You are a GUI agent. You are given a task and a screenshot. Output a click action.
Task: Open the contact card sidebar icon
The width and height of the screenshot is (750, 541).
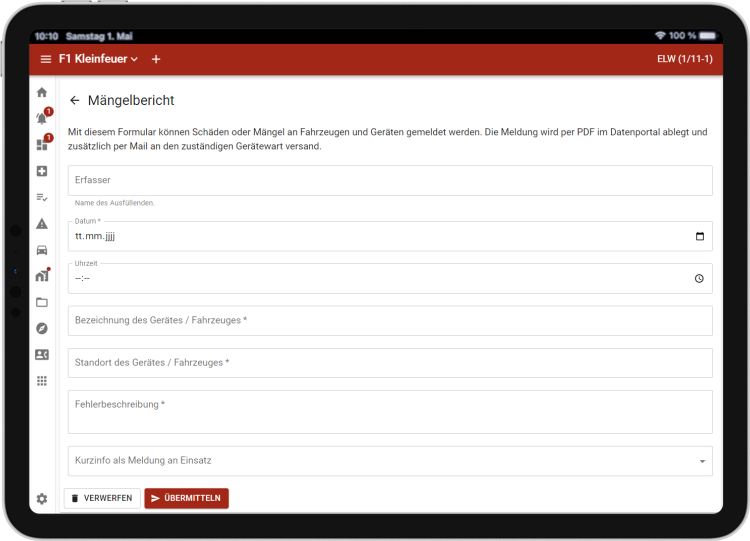[x=42, y=354]
